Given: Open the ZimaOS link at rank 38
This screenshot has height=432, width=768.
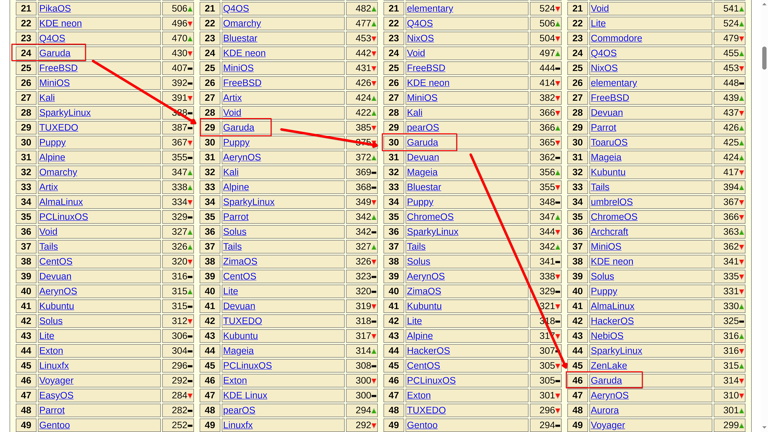Looking at the screenshot, I should click(x=240, y=262).
